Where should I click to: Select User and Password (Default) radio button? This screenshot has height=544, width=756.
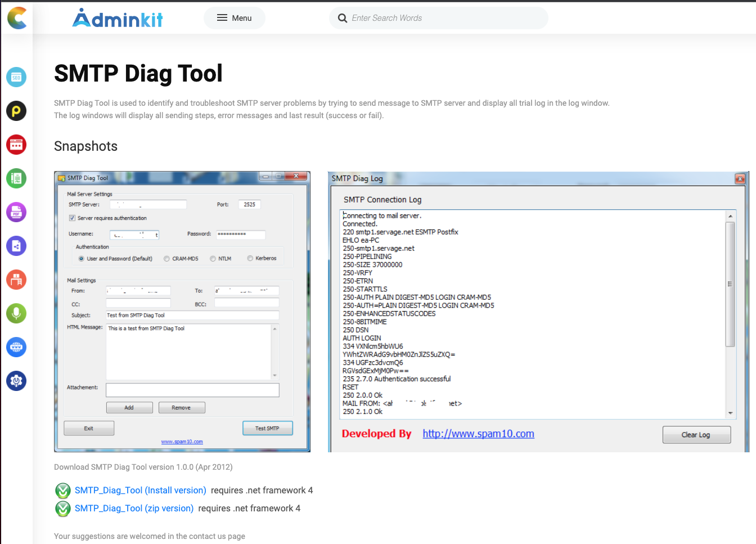(82, 259)
